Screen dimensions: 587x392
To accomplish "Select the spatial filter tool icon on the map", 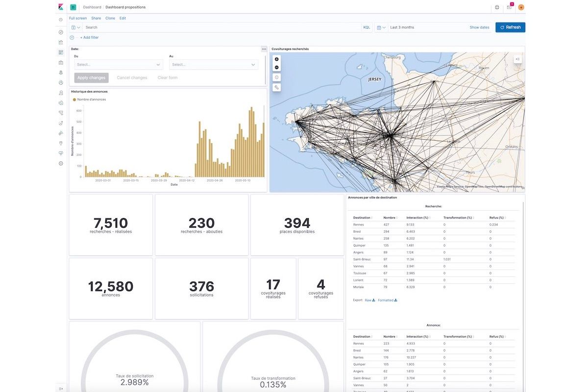I will coord(277,87).
